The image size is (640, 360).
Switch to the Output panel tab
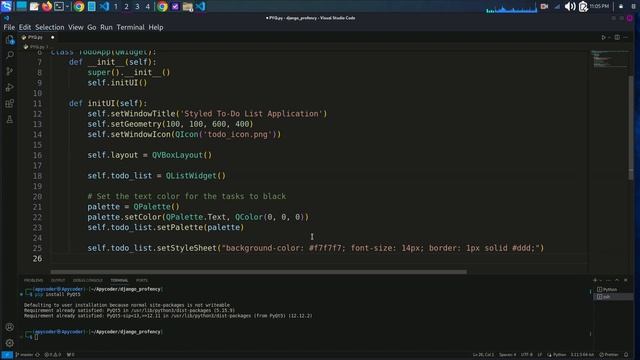tap(58, 280)
